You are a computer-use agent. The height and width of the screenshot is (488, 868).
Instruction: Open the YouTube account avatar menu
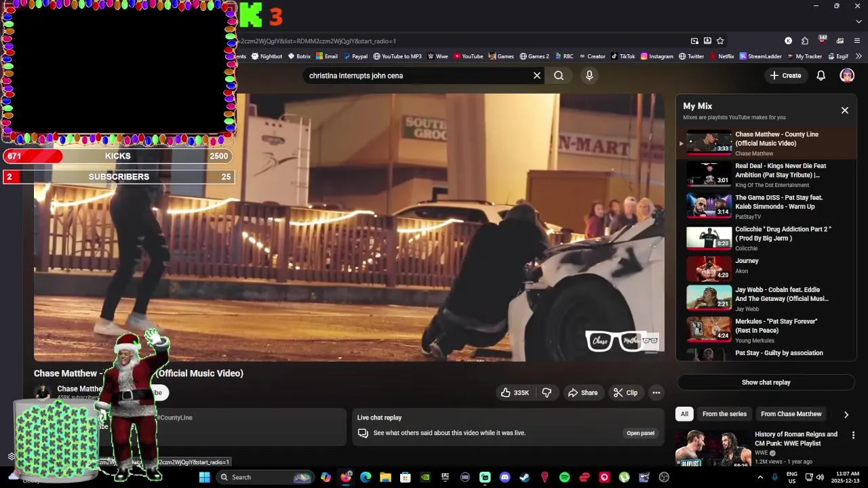coord(847,75)
